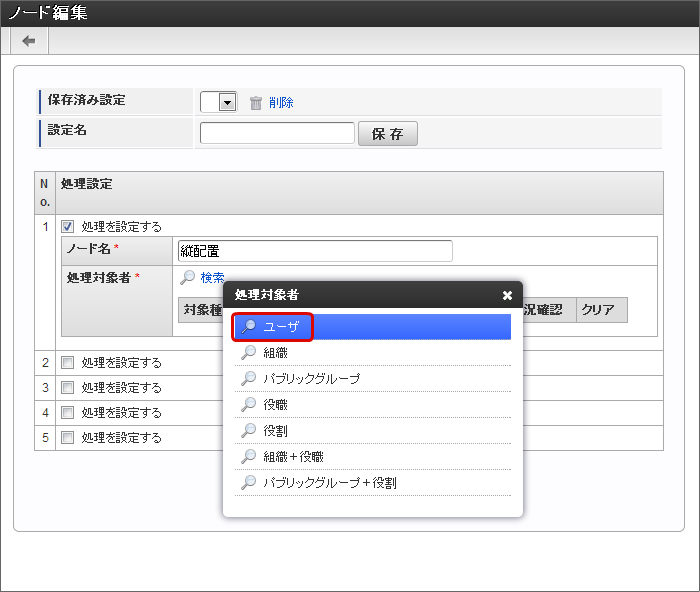Enable 処理を設定する checkbox for row 2
The height and width of the screenshot is (592, 700).
68,362
